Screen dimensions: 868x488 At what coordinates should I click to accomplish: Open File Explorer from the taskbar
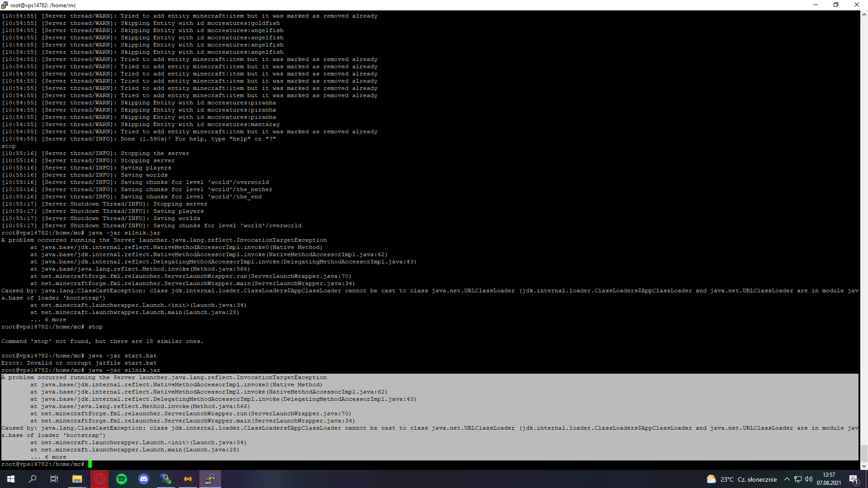(77, 479)
